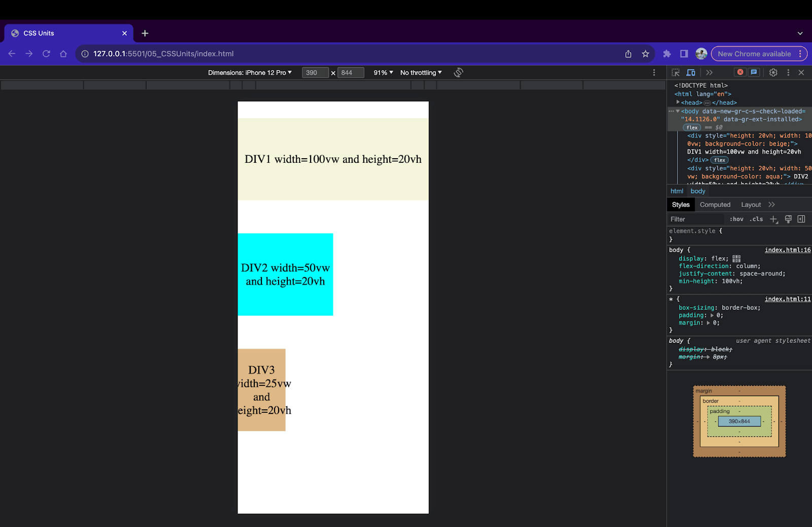Open the issues message icon
Screen dimensions: 812x527
click(x=753, y=73)
